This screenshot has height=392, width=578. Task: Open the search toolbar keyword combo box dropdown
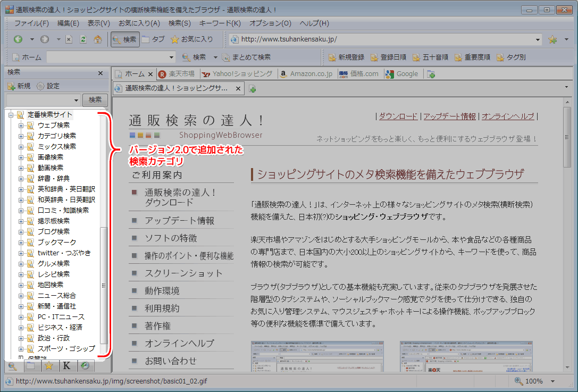point(171,57)
